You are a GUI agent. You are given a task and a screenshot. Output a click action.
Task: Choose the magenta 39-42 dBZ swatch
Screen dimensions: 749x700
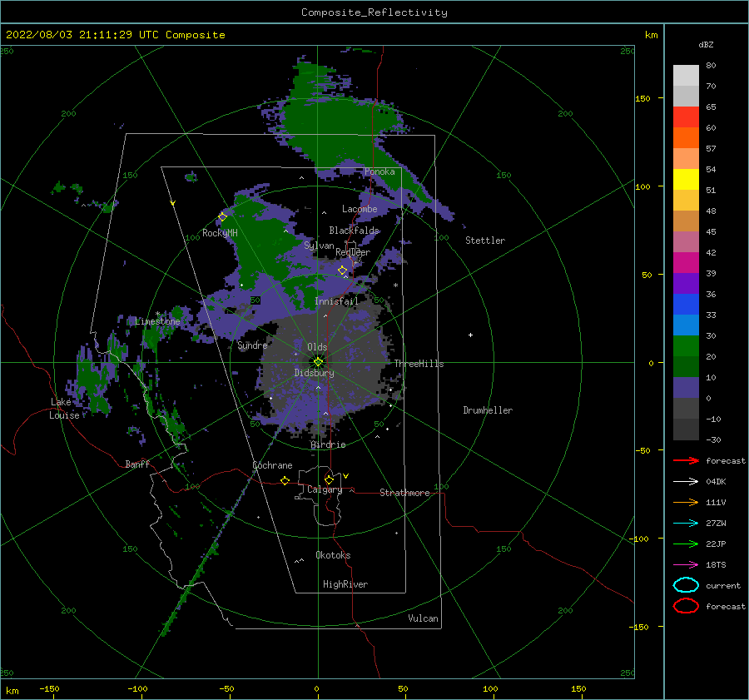686,262
